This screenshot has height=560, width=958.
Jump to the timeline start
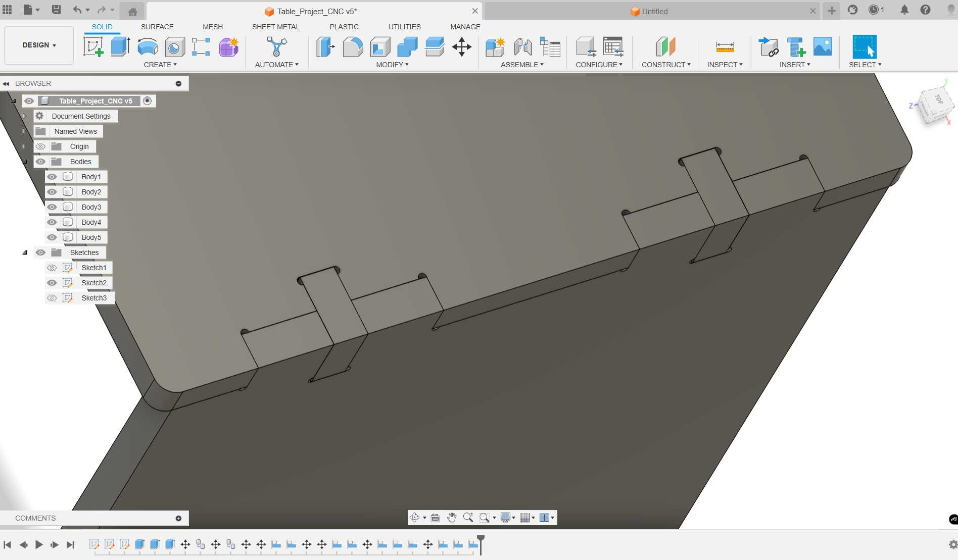click(8, 544)
